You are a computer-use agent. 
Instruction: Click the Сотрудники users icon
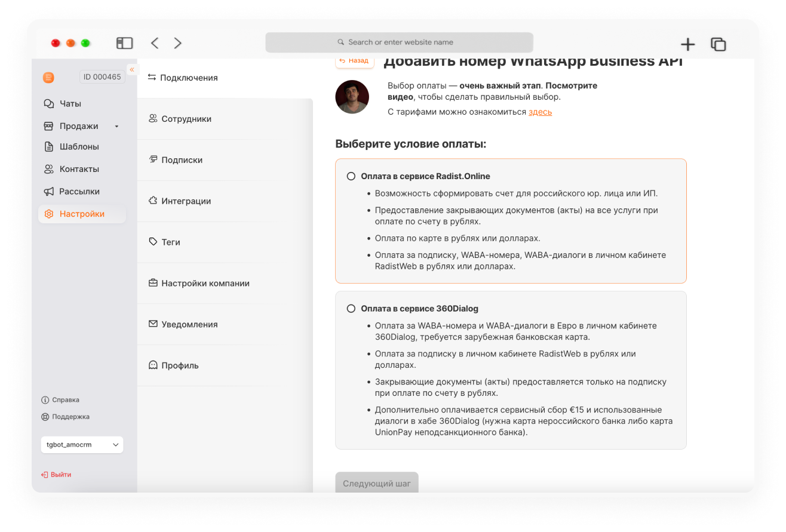[x=153, y=118]
